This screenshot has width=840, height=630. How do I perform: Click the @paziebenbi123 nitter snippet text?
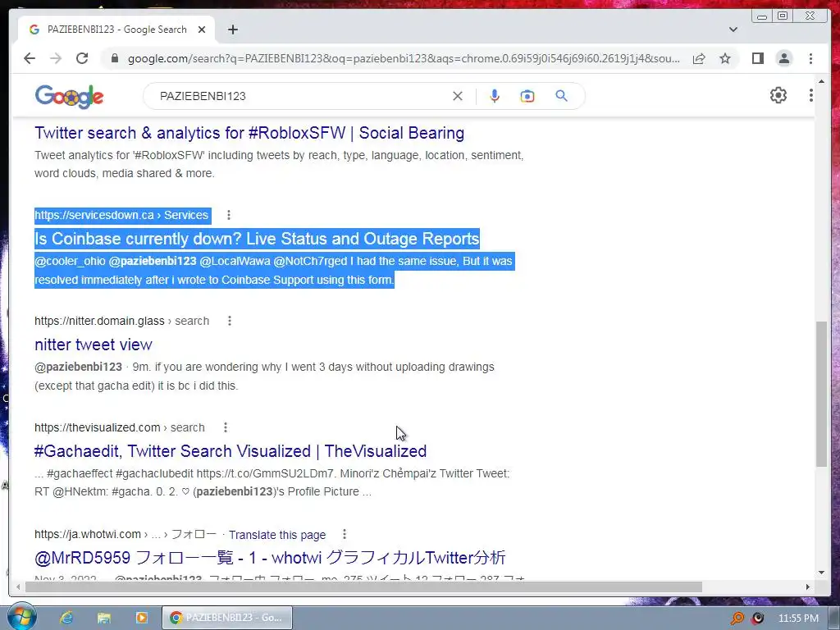(x=264, y=376)
